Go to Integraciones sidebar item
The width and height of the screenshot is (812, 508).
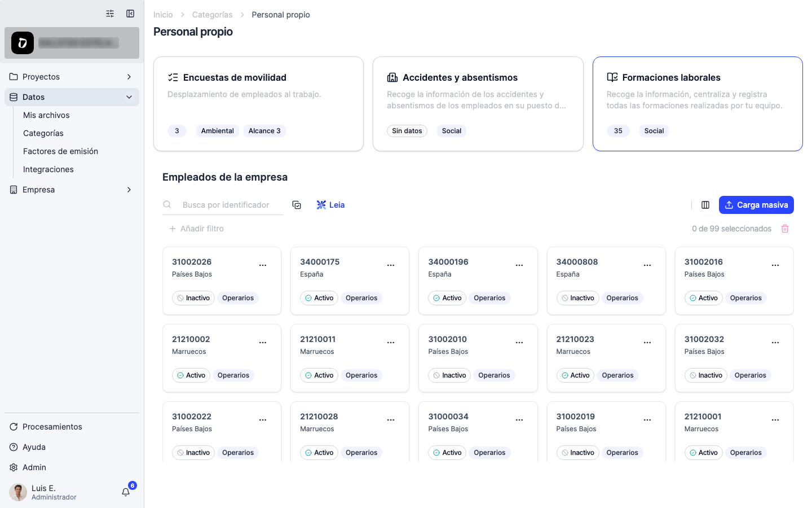coord(48,169)
